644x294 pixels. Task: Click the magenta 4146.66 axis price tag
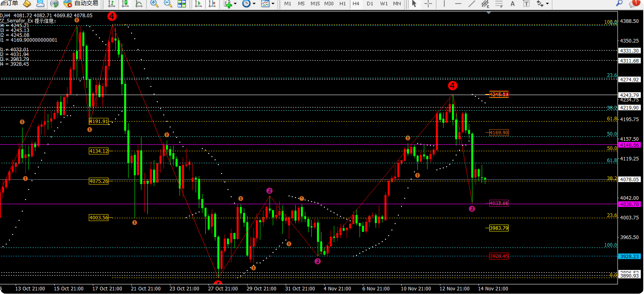click(x=630, y=145)
